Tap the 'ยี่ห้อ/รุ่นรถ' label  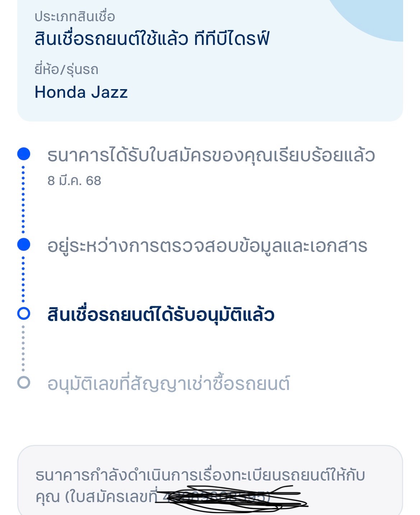coord(66,69)
